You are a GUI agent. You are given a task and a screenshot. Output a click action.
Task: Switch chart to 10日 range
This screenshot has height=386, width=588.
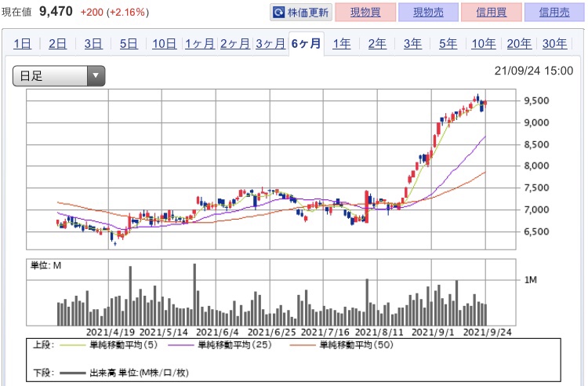coord(165,44)
